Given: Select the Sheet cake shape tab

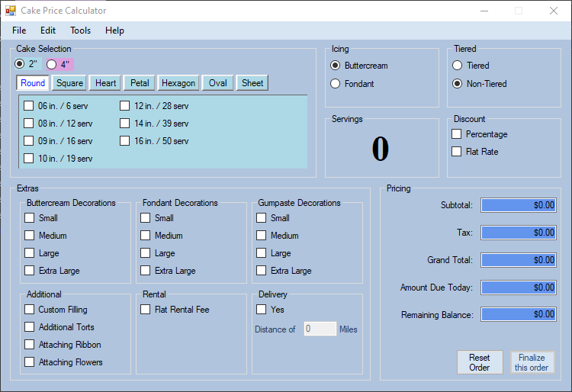Looking at the screenshot, I should pyautogui.click(x=252, y=83).
